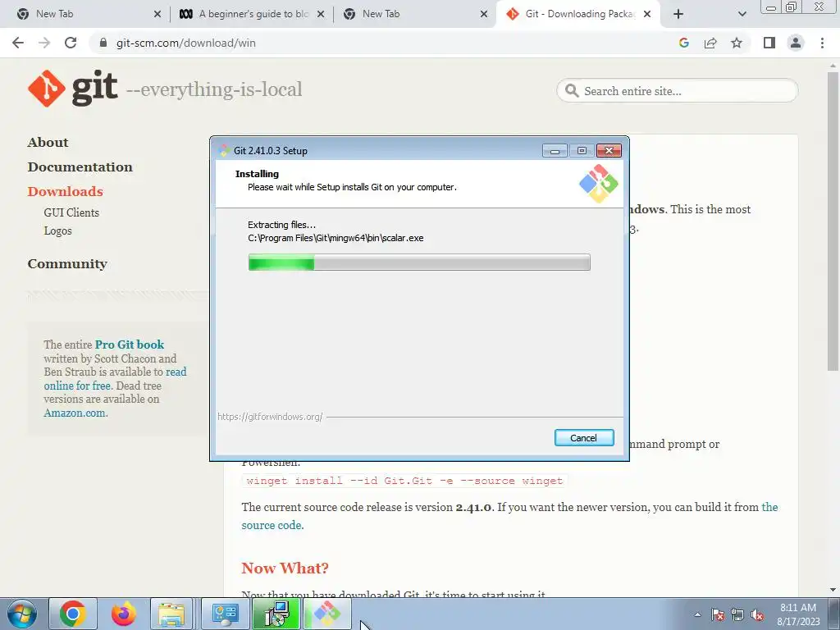Expand the tab search chevron

(x=742, y=14)
